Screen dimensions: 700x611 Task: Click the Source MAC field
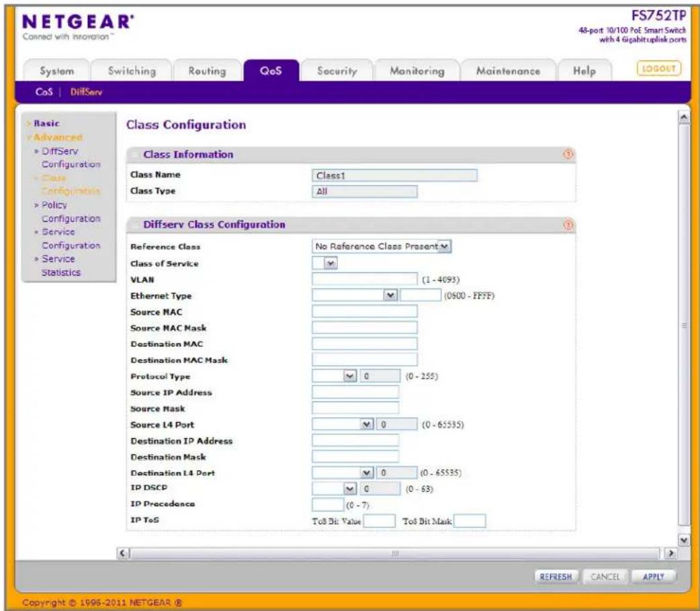pos(365,311)
